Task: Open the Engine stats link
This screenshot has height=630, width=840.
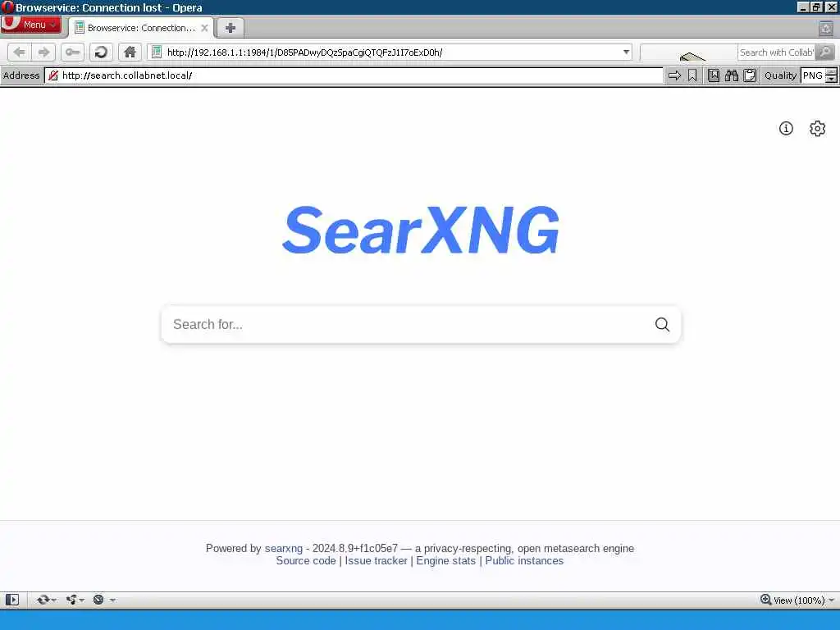Action: coord(445,561)
